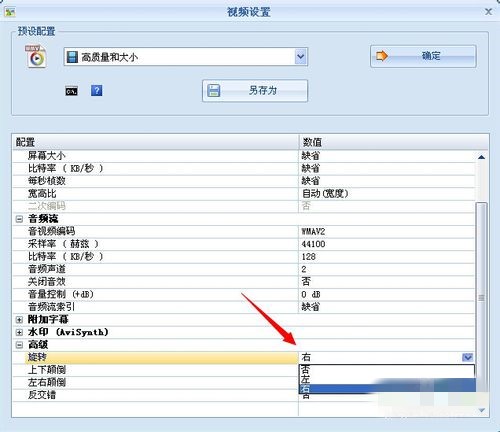Expand the 水印 (AviSynth) section
The image size is (500, 432).
tap(19, 332)
